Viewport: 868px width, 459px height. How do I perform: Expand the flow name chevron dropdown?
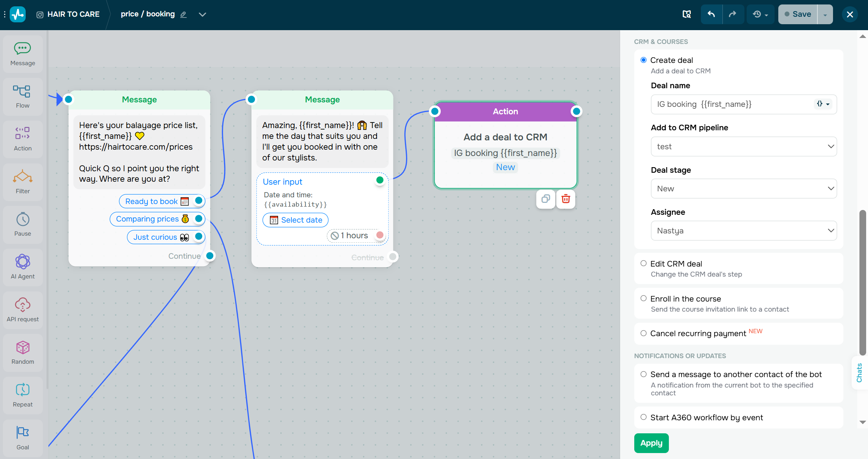(202, 15)
